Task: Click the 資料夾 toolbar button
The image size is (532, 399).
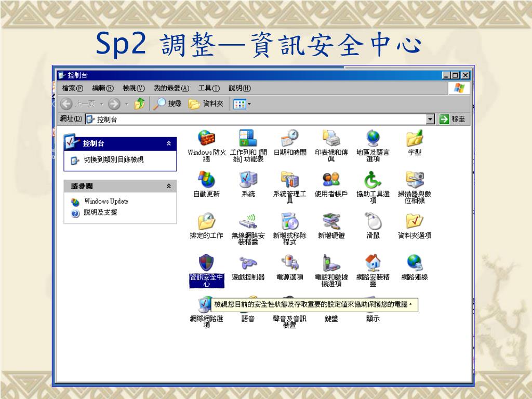Action: coord(206,103)
